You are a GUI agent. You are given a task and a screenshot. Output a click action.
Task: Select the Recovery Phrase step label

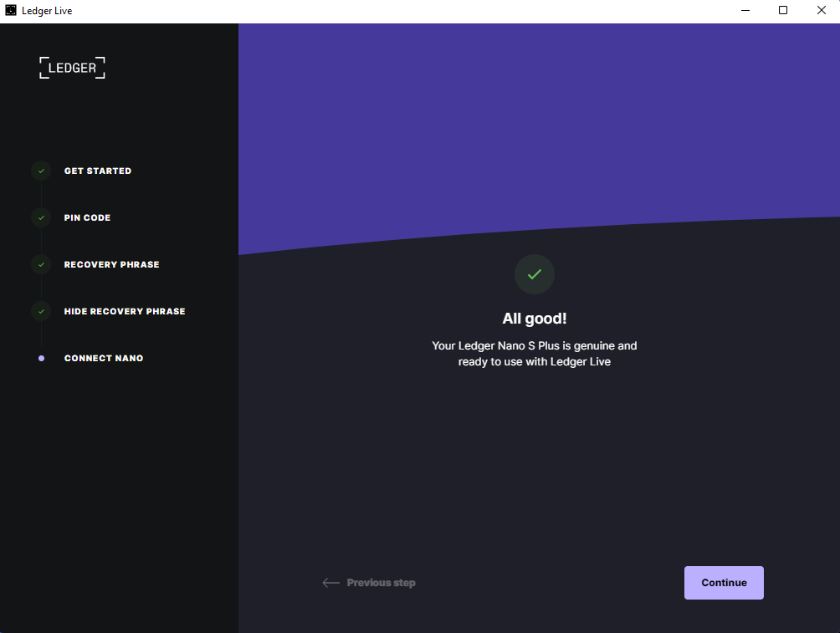pyautogui.click(x=111, y=264)
